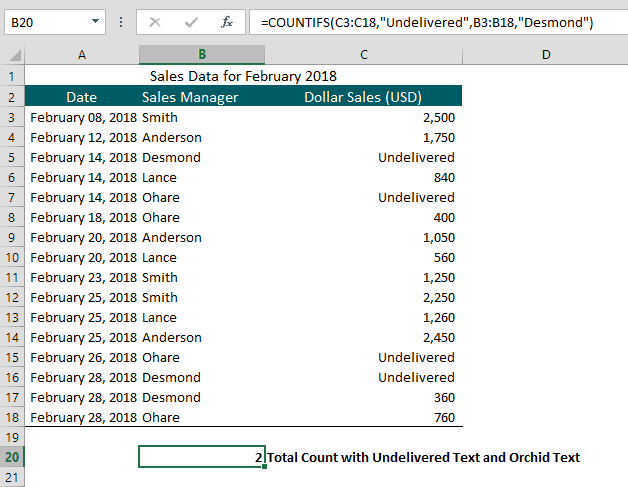This screenshot has height=487, width=628.
Task: Select column B header
Action: pos(202,55)
